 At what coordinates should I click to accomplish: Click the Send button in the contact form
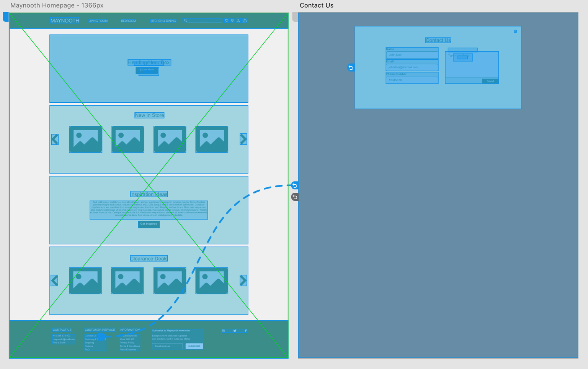490,81
